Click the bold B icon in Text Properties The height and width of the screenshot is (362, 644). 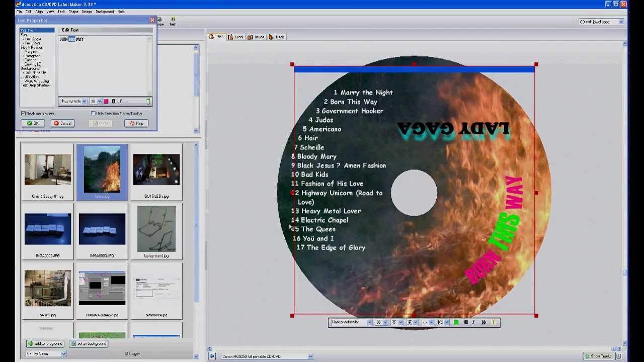pyautogui.click(x=113, y=101)
